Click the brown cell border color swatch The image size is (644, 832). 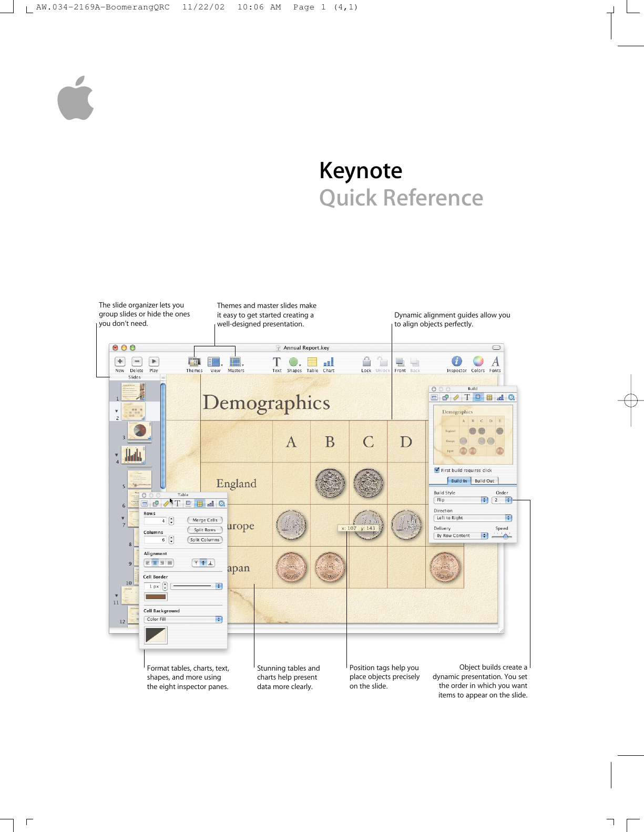pos(156,597)
